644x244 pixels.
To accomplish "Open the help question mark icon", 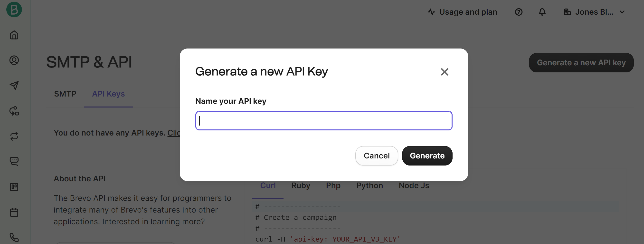I will click(519, 12).
